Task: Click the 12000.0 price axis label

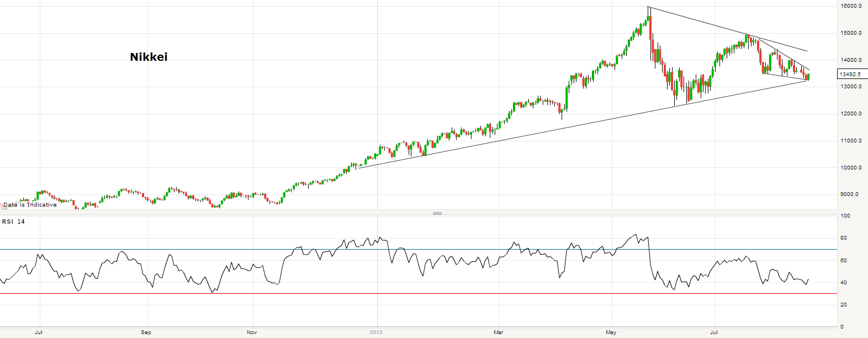Action: (x=851, y=114)
